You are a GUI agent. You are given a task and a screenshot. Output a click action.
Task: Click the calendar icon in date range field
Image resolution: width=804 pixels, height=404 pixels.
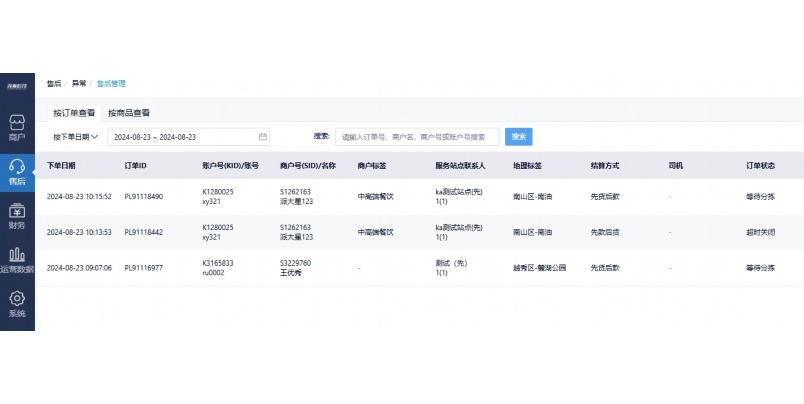click(x=263, y=137)
